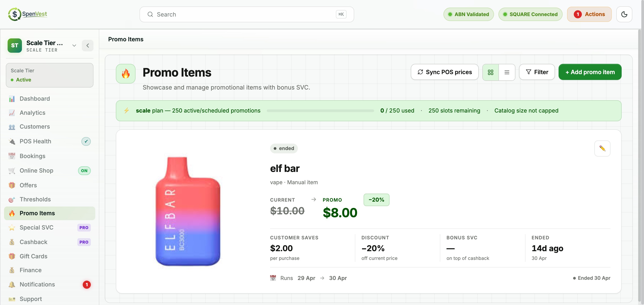Select Promo Items in sidebar
644x305 pixels.
tap(49, 213)
